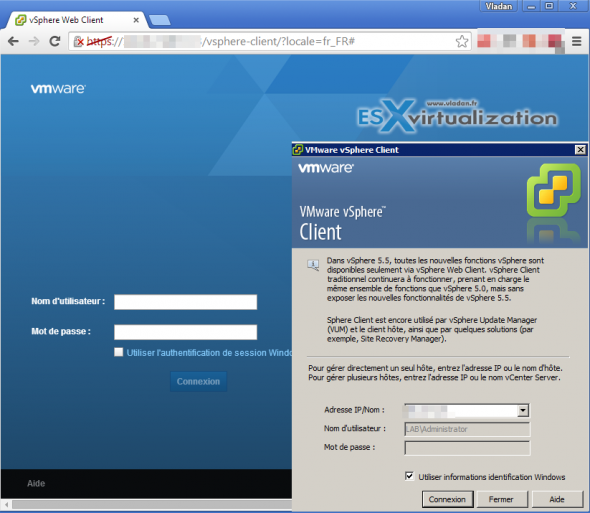Click the horizontal scrollbar track of the page

[152, 504]
